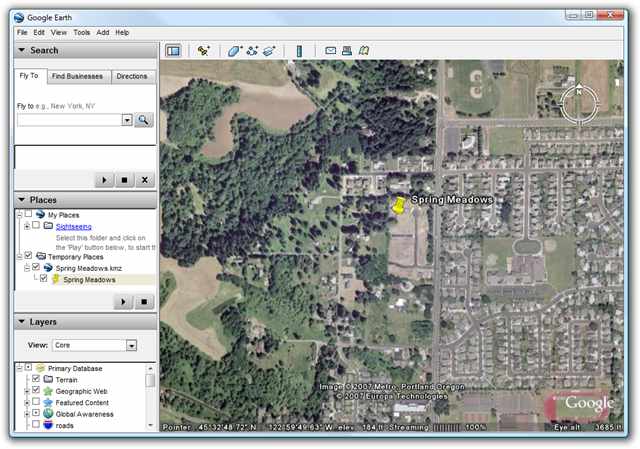
Task: Open the Fly To history dropdown arrow
Action: coord(127,120)
